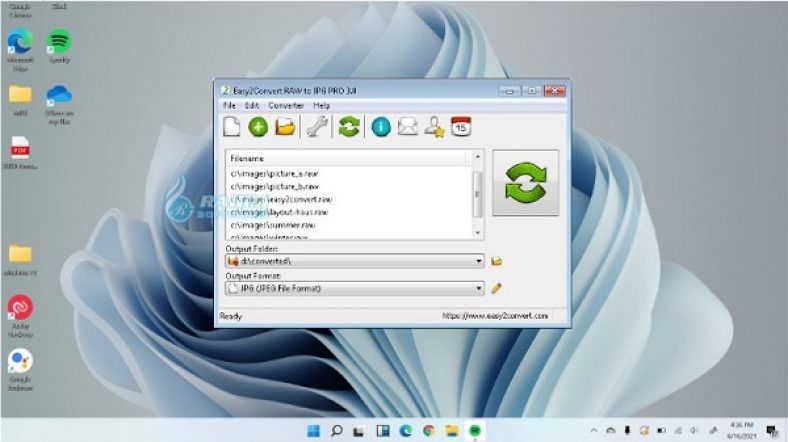Viewport: 788px width, 442px height.
Task: Switch to Spotify in the taskbar
Action: coord(475,431)
